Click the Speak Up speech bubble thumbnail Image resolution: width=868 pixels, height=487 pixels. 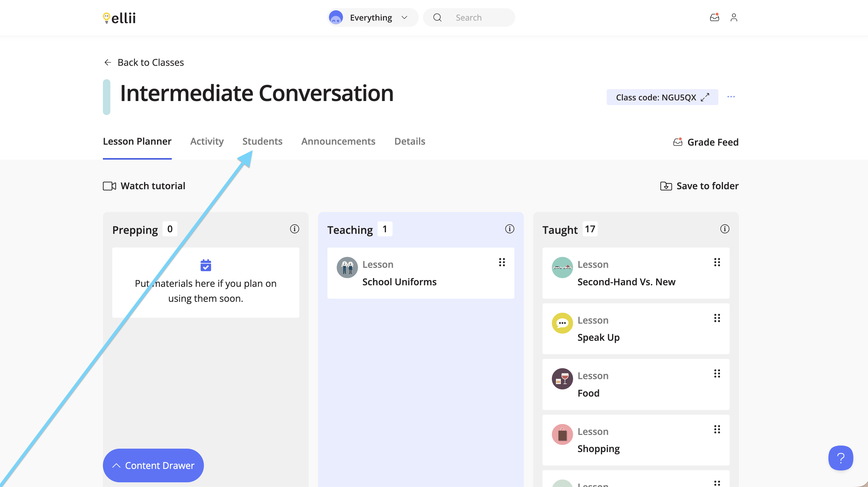point(562,323)
